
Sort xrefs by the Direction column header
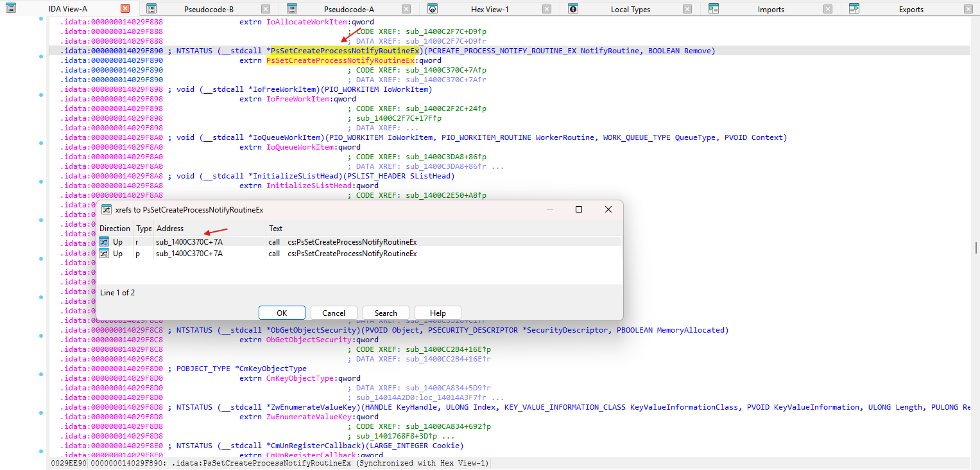(115, 229)
